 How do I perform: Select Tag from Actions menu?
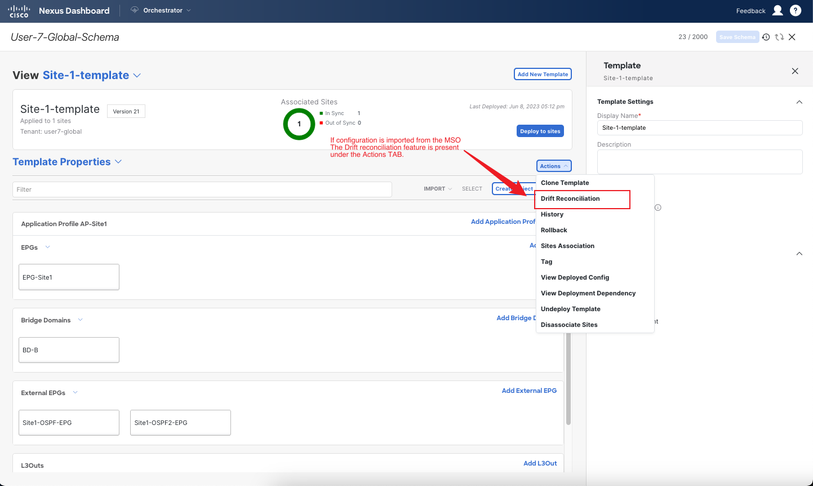546,261
